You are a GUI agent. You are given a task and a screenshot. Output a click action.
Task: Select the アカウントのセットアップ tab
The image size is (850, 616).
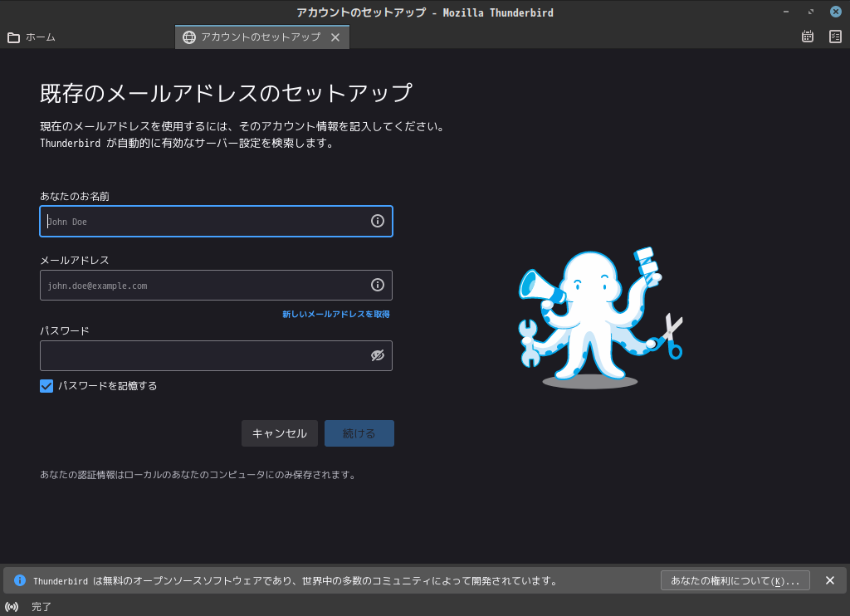[262, 37]
